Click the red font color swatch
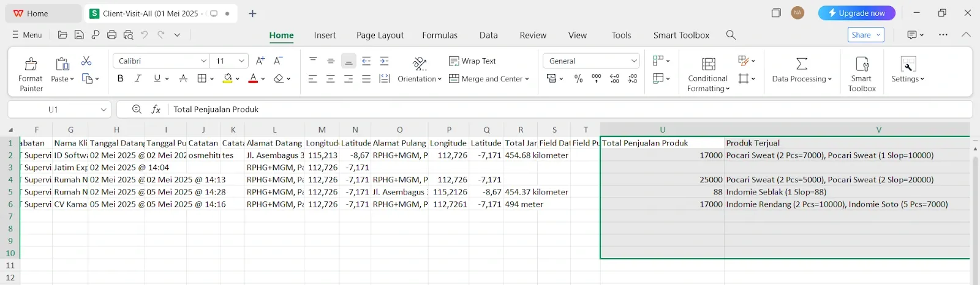 (253, 78)
